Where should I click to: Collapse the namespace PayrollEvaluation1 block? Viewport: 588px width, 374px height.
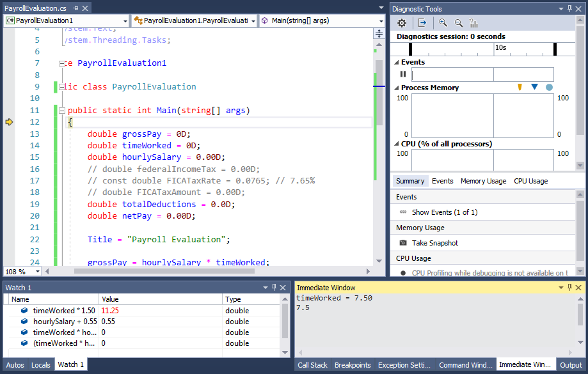(62, 63)
